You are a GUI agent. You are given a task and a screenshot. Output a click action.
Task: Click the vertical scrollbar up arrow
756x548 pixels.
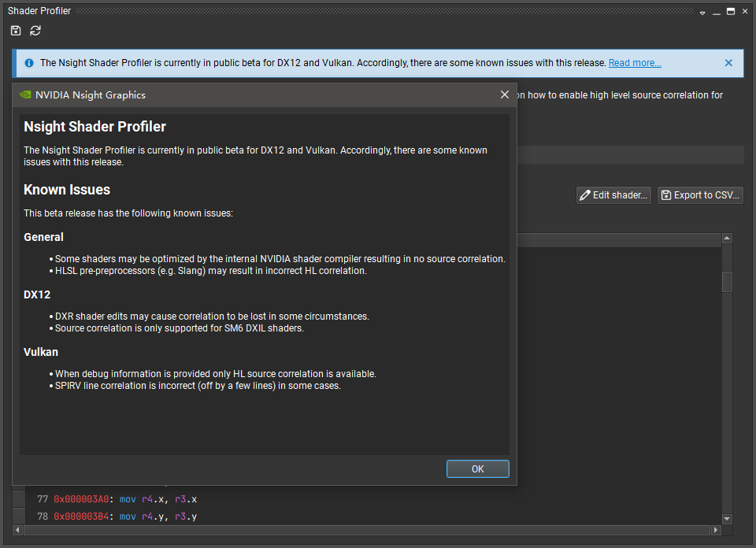click(727, 238)
